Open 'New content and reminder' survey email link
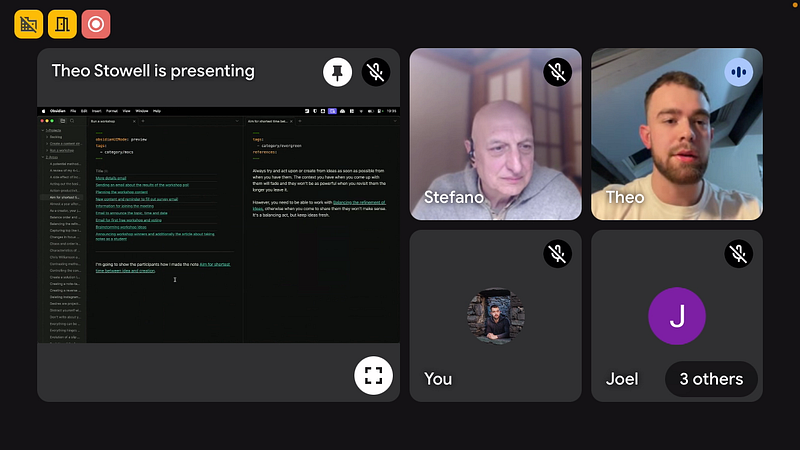Screen dimensions: 800x450 click(x=137, y=199)
